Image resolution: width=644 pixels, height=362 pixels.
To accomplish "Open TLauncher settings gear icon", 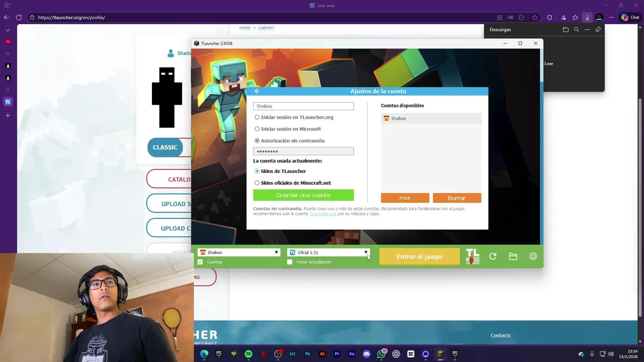I will (533, 256).
